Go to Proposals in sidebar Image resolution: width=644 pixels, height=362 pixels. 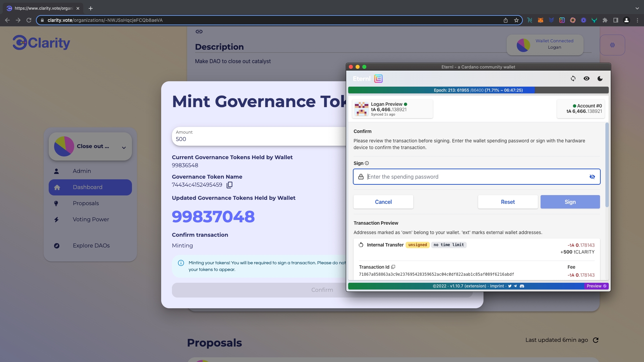point(86,203)
